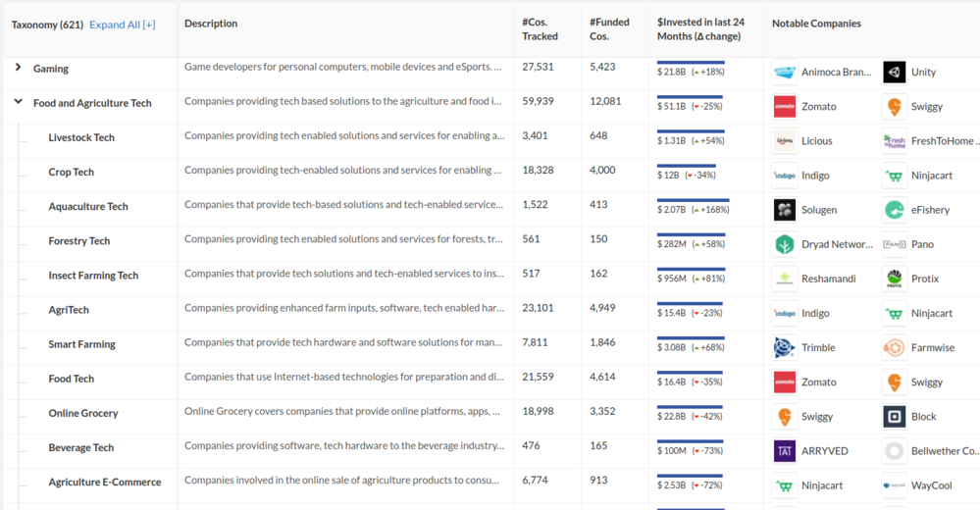980x510 pixels.
Task: Click Expand All [+] link
Action: [x=123, y=25]
